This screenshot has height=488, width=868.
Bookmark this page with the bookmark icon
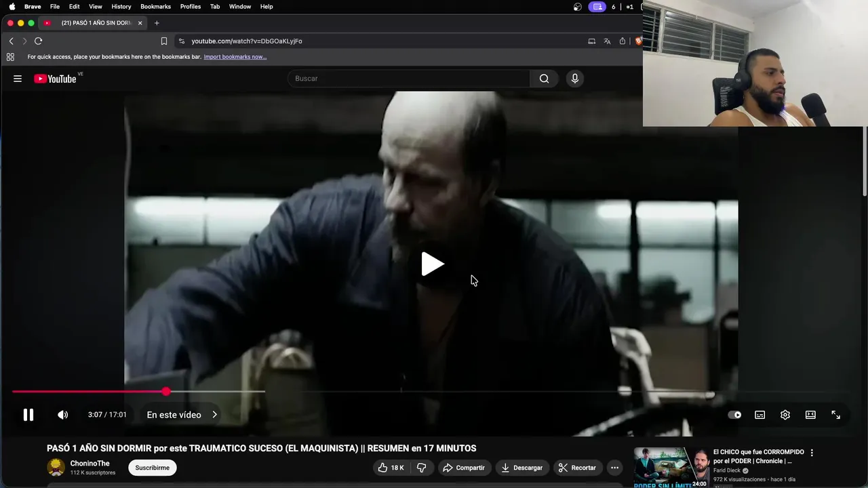coord(164,41)
